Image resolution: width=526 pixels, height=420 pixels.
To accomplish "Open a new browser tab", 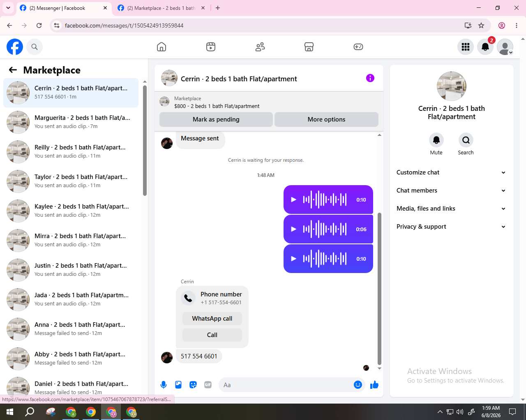I will pyautogui.click(x=218, y=8).
